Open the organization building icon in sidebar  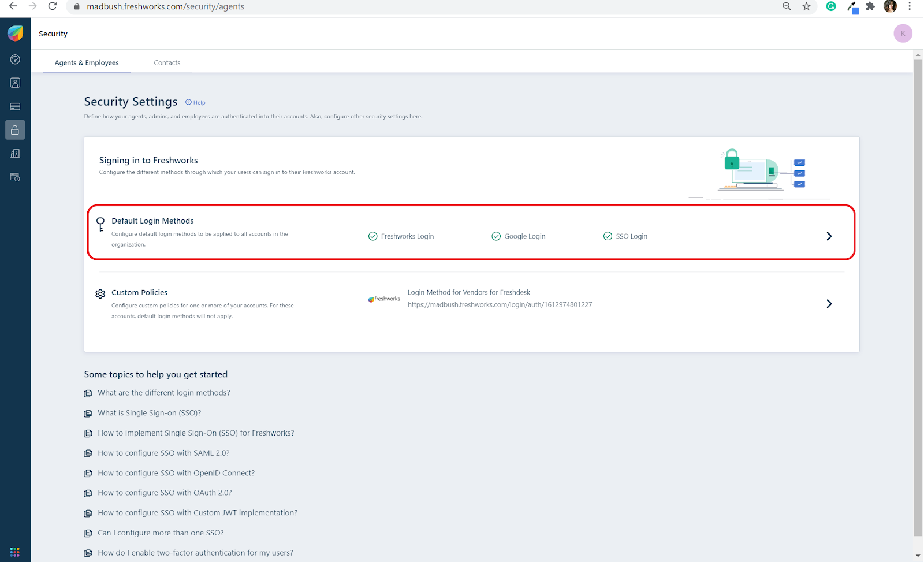[x=15, y=154]
